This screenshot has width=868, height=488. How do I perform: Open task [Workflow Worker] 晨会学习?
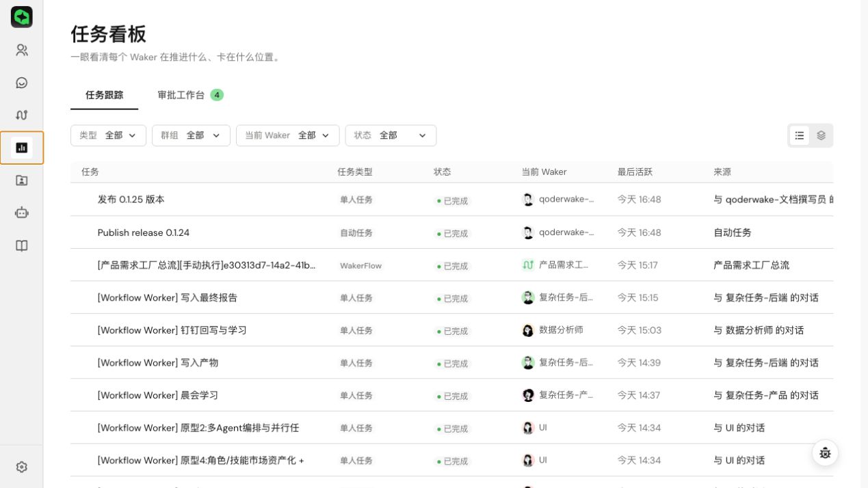158,395
